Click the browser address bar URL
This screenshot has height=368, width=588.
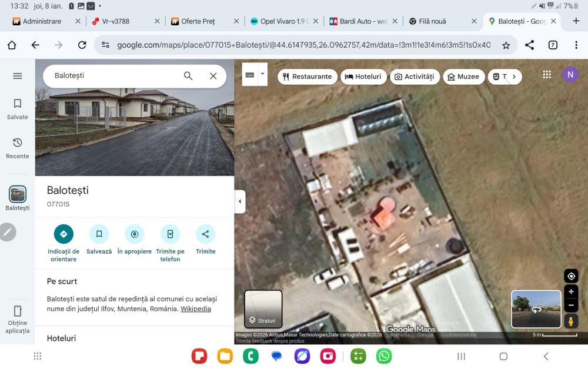(x=304, y=45)
